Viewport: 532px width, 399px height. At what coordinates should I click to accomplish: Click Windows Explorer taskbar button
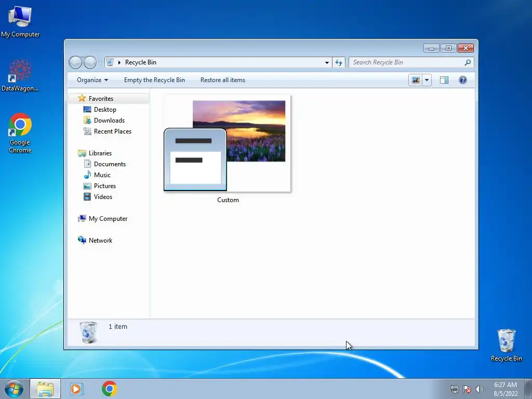tap(45, 389)
